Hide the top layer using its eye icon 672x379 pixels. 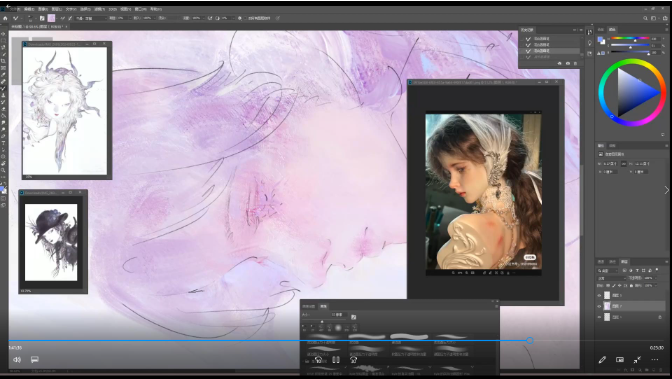[599, 295]
